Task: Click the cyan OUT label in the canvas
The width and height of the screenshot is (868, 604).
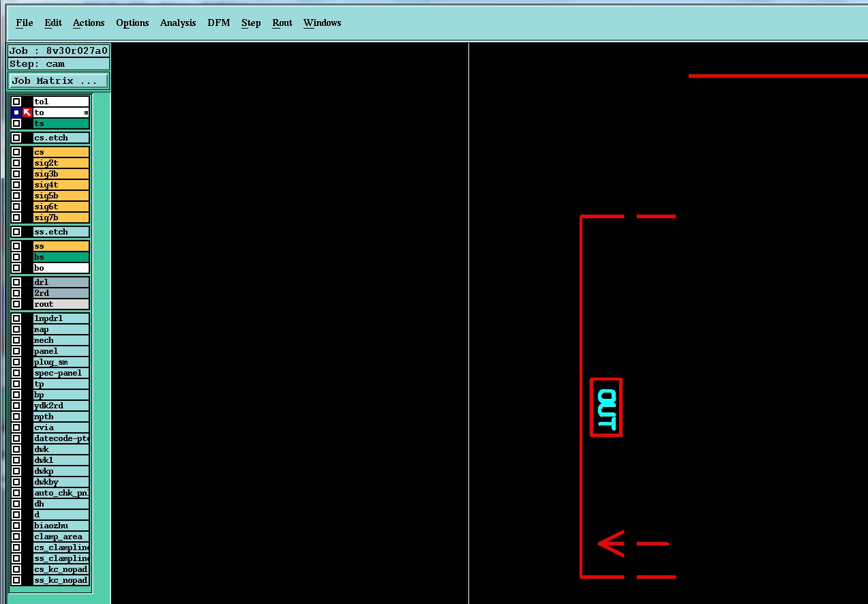Action: [x=606, y=409]
